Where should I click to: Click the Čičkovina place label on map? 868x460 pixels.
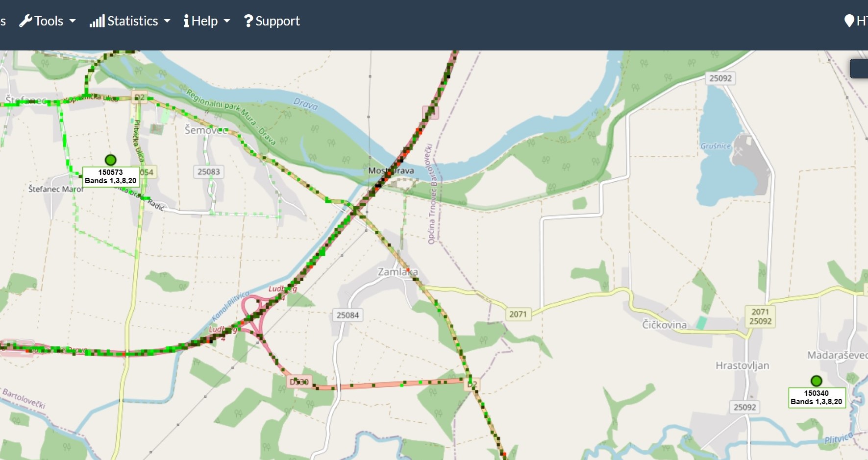pos(664,325)
